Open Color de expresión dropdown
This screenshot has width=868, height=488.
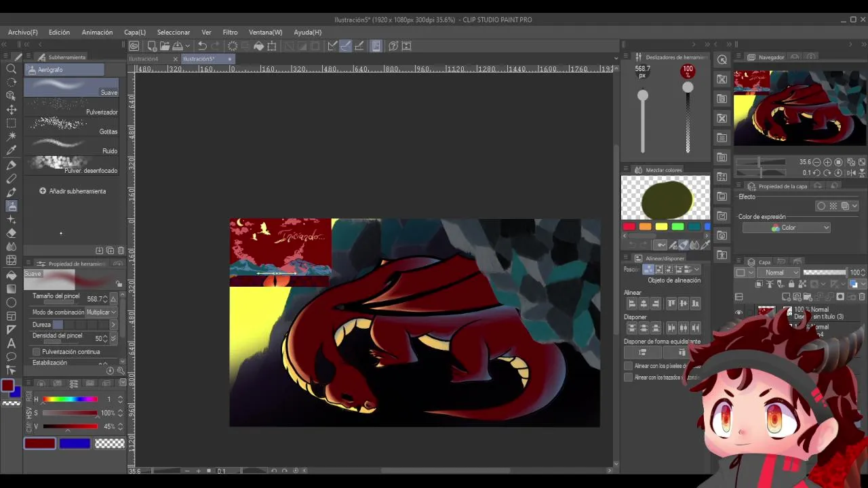[x=787, y=228]
